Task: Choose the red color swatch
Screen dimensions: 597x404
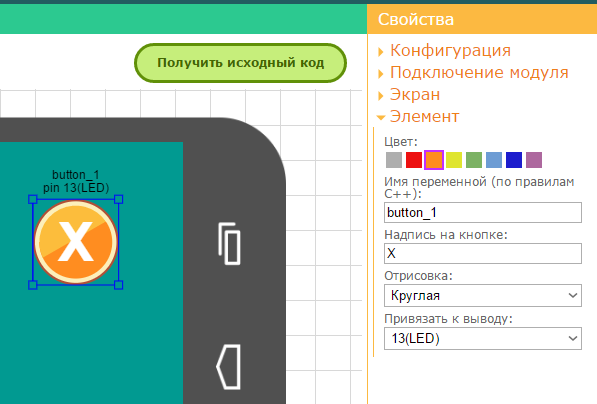Action: click(x=414, y=160)
